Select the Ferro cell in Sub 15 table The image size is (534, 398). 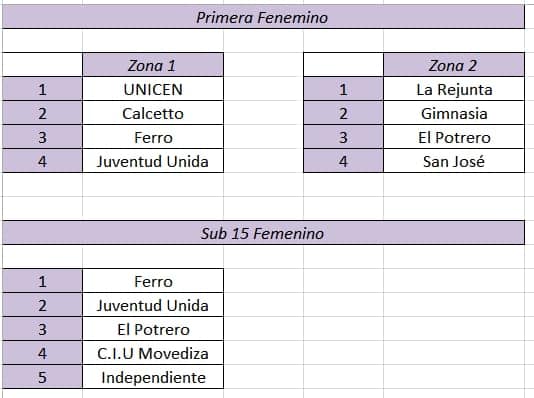[153, 281]
